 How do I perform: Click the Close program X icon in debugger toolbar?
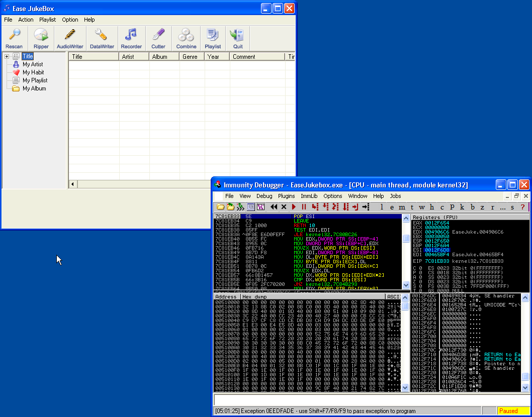(284, 207)
